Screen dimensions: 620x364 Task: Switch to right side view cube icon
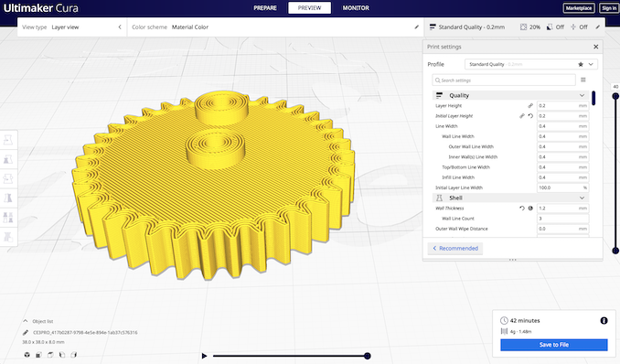(x=73, y=355)
